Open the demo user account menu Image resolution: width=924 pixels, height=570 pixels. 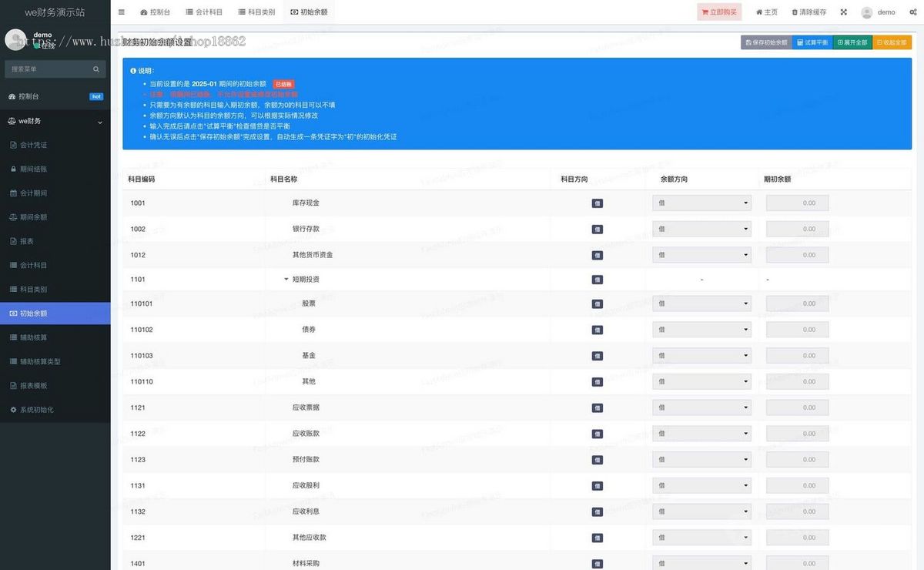(879, 12)
